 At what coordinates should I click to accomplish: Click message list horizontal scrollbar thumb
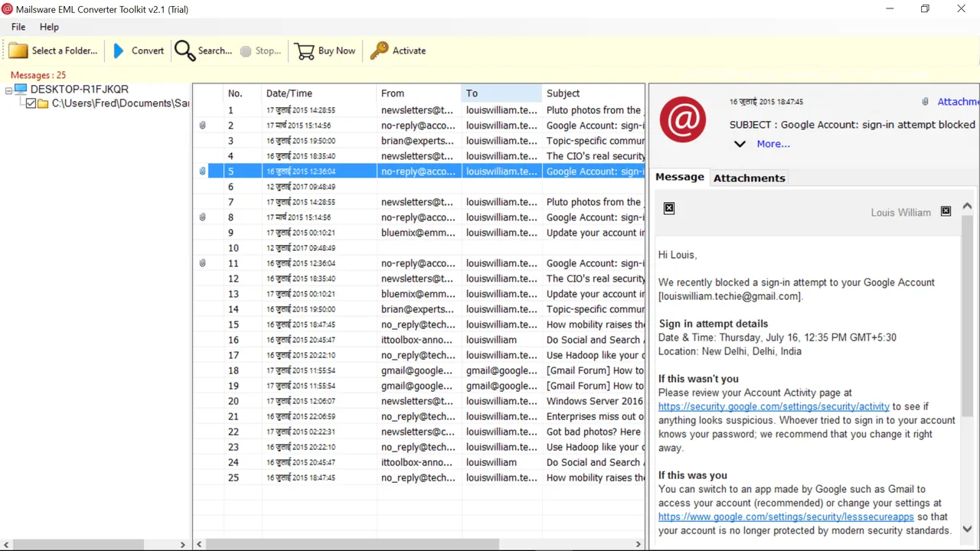[x=354, y=544]
